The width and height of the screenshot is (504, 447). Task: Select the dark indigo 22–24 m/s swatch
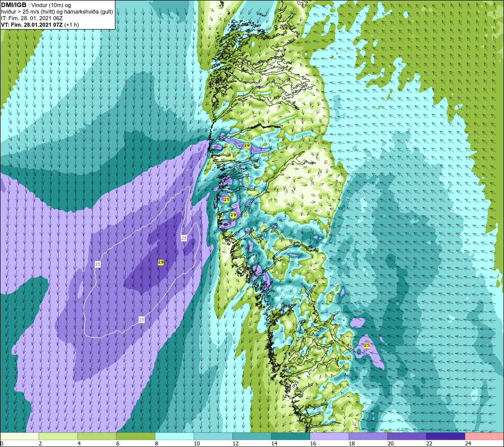(x=446, y=436)
